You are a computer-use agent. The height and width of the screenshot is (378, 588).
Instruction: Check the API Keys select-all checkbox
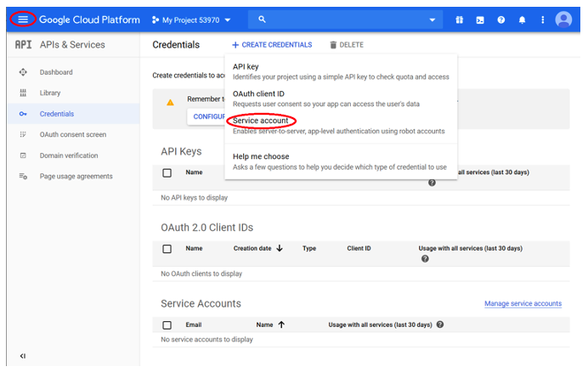pos(167,173)
